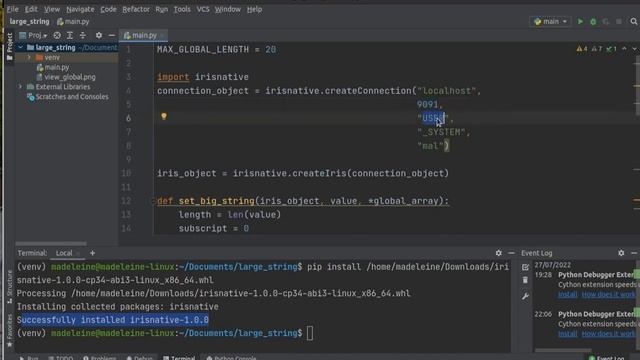The height and width of the screenshot is (360, 640).
Task: Click the "localhost" string in code
Action: click(x=447, y=91)
